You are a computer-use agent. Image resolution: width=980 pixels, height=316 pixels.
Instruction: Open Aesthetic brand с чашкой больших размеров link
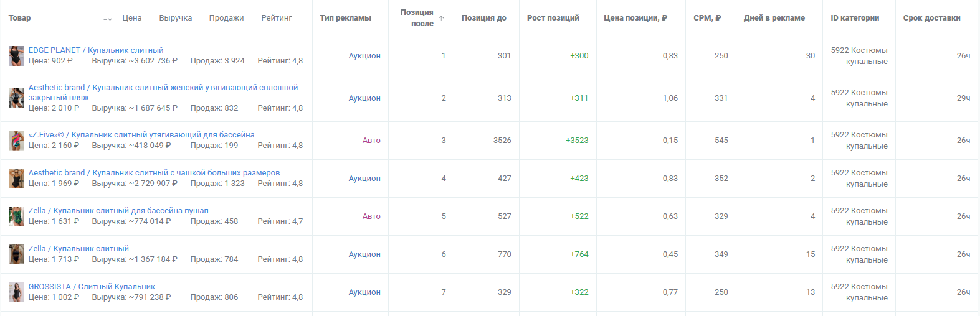point(155,173)
